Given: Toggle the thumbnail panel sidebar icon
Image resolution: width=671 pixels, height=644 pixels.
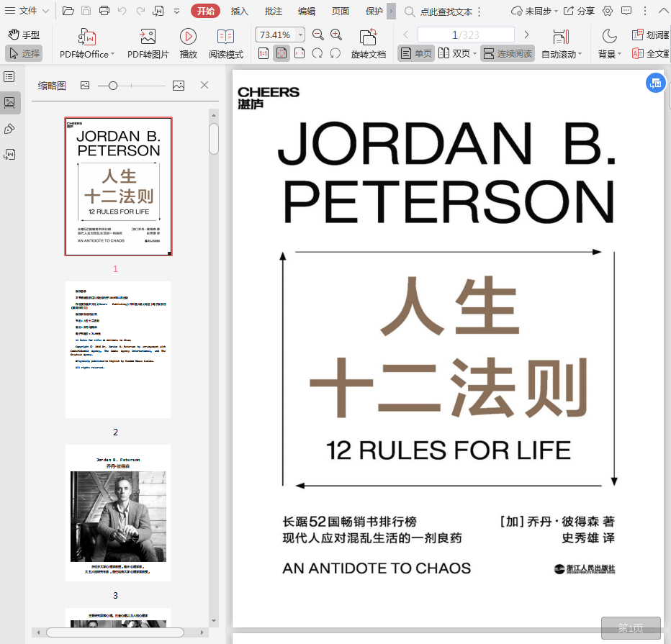Looking at the screenshot, I should pyautogui.click(x=9, y=103).
